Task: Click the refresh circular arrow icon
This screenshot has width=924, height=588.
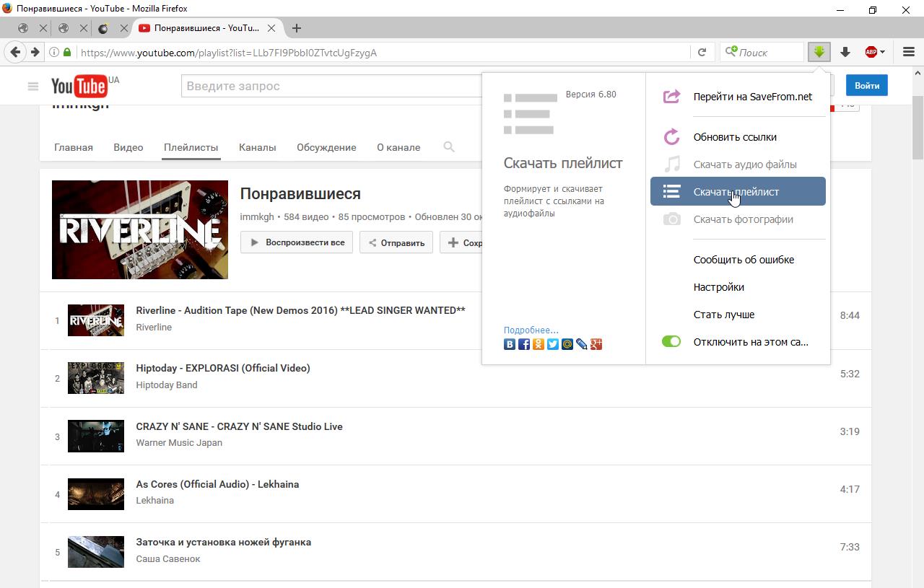Action: pyautogui.click(x=672, y=136)
